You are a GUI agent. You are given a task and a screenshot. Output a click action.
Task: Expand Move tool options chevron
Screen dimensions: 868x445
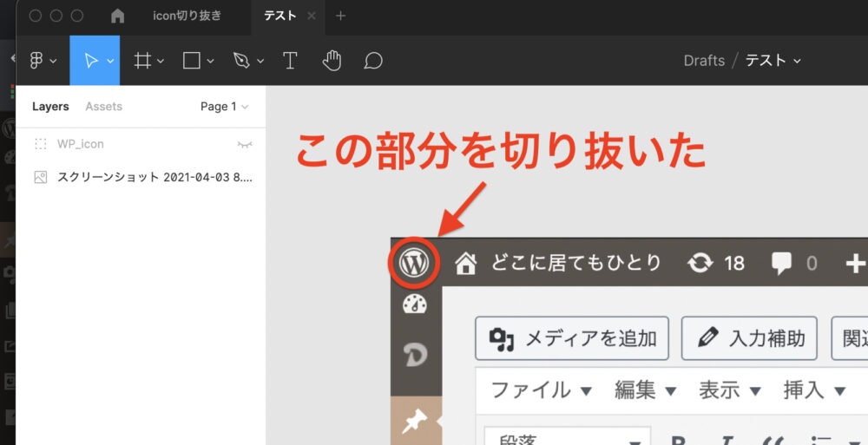pos(111,61)
